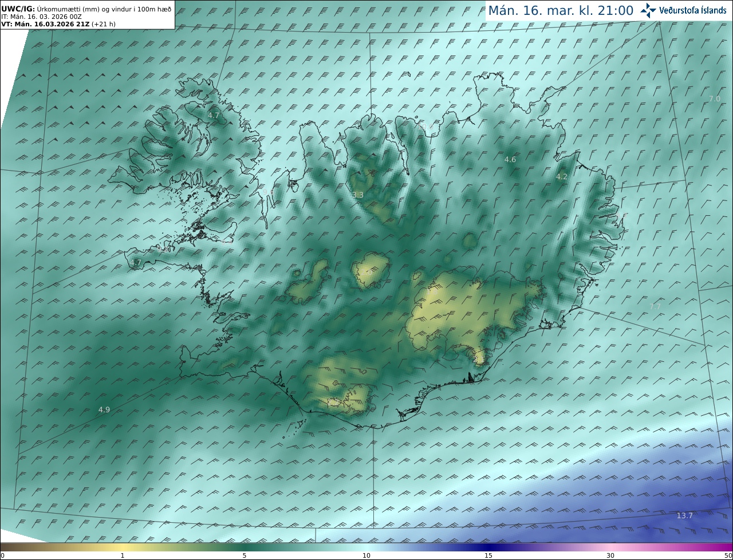The width and height of the screenshot is (733, 560).
Task: Select the VT: Mán. 16.03.2026 21Z (+21 h) line
Action: (x=57, y=24)
